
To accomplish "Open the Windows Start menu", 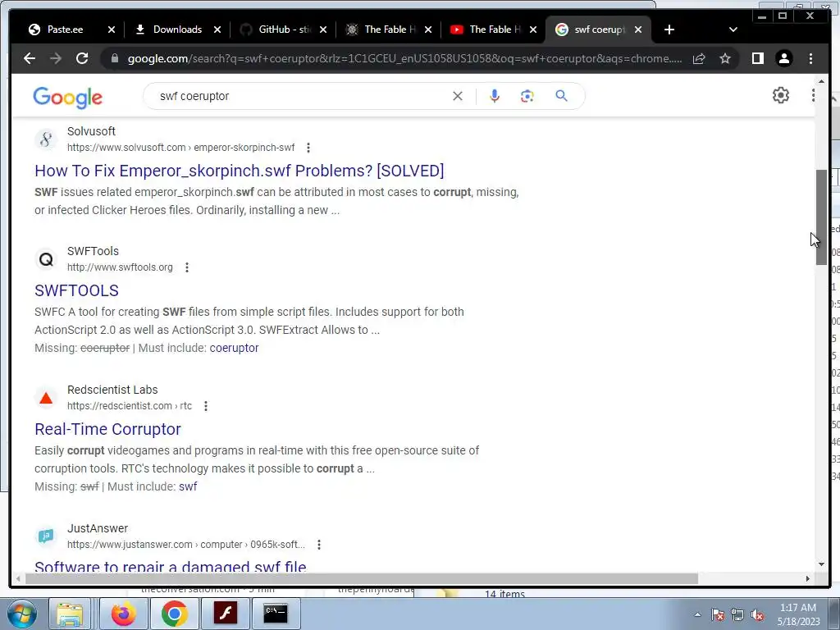I will 21,614.
